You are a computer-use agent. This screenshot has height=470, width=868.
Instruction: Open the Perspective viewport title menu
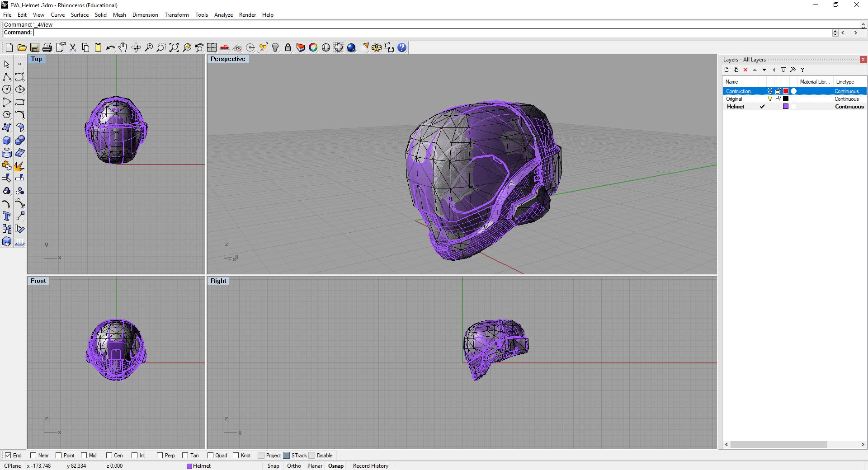228,59
